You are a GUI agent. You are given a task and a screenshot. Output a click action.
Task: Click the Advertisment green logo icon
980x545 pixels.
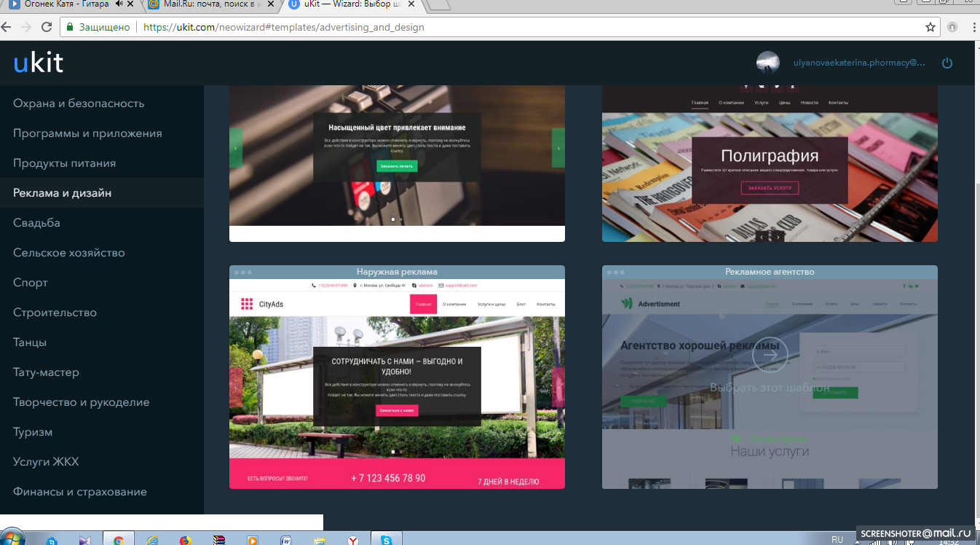click(x=626, y=303)
